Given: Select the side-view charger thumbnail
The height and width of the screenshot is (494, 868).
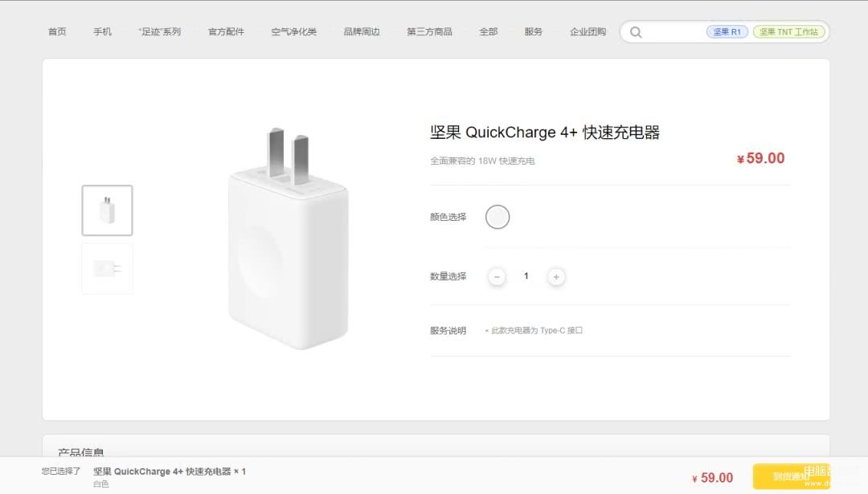Looking at the screenshot, I should [x=108, y=268].
